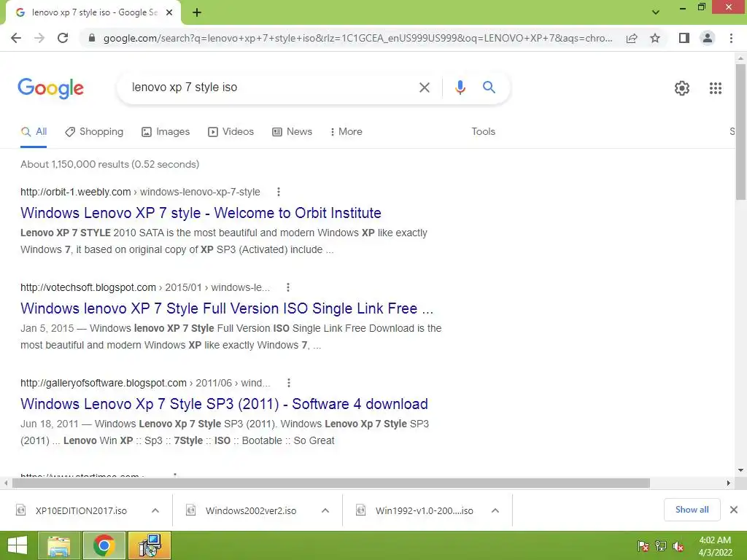Open Windows Lenovo XP 7 style Orbit Institute link

(x=201, y=213)
